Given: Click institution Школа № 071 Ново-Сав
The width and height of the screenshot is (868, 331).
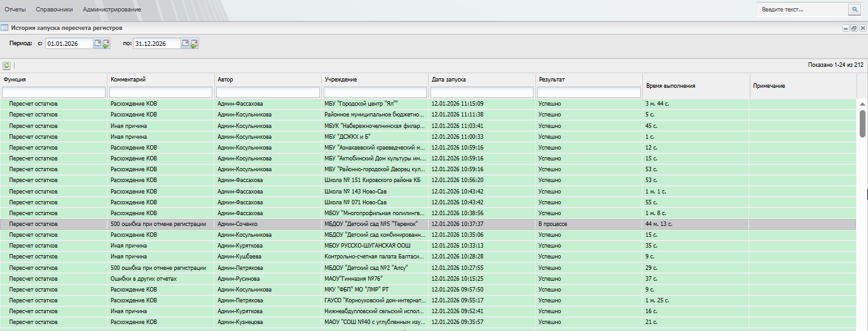Looking at the screenshot, I should point(355,202).
